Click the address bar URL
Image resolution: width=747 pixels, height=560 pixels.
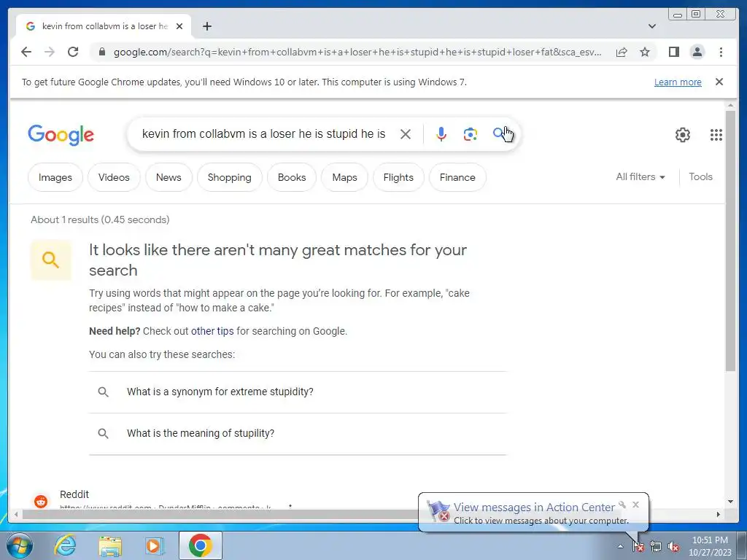click(357, 52)
